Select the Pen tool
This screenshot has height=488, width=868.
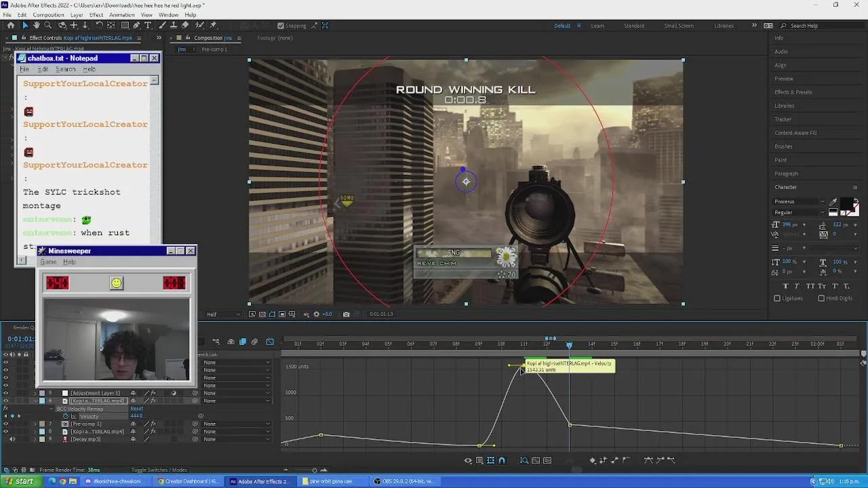click(x=136, y=25)
